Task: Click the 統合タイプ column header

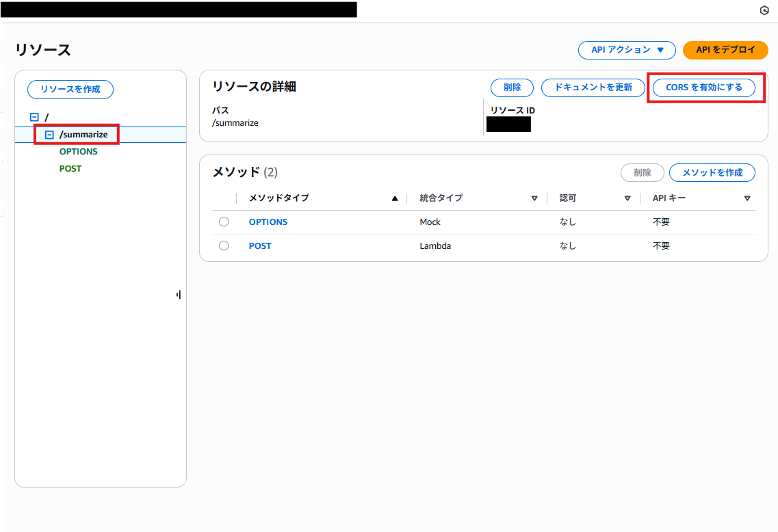Action: tap(441, 198)
